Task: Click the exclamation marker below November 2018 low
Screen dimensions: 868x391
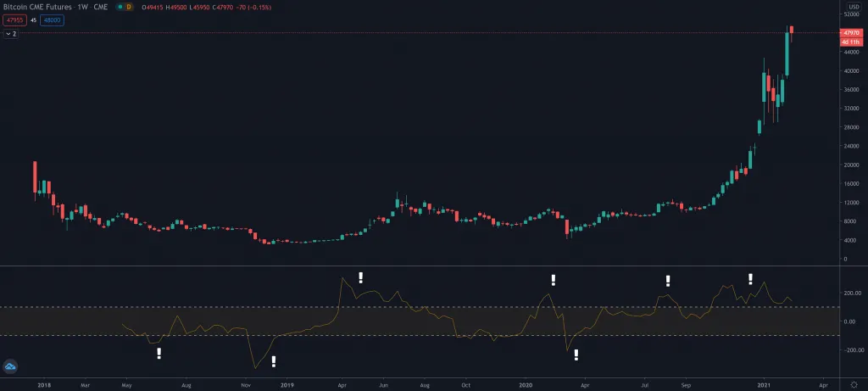Action: [x=273, y=361]
